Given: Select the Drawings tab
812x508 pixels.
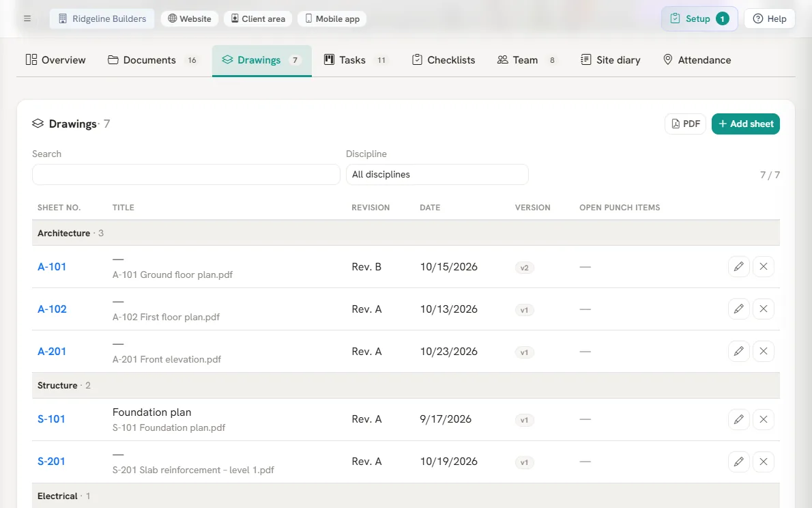Looking at the screenshot, I should coord(262,60).
